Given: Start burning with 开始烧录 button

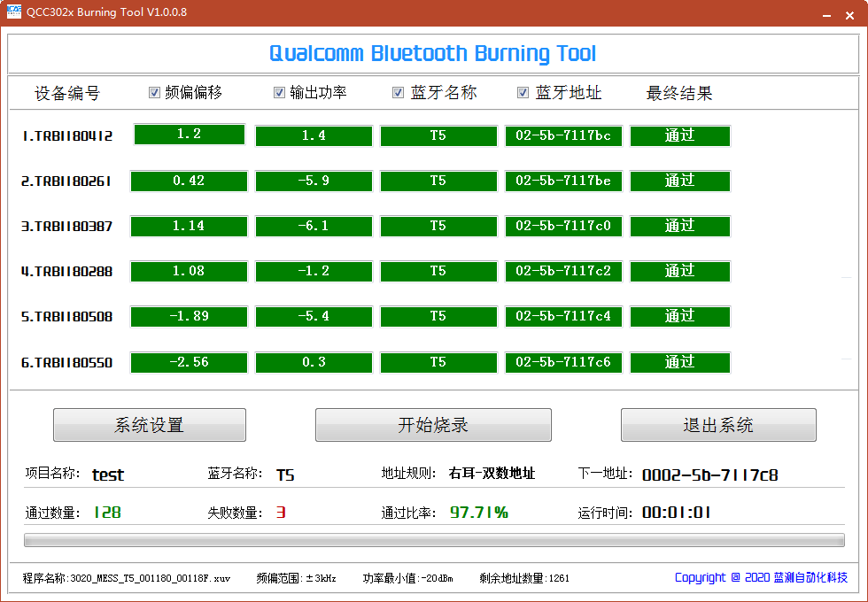Looking at the screenshot, I should click(x=433, y=425).
